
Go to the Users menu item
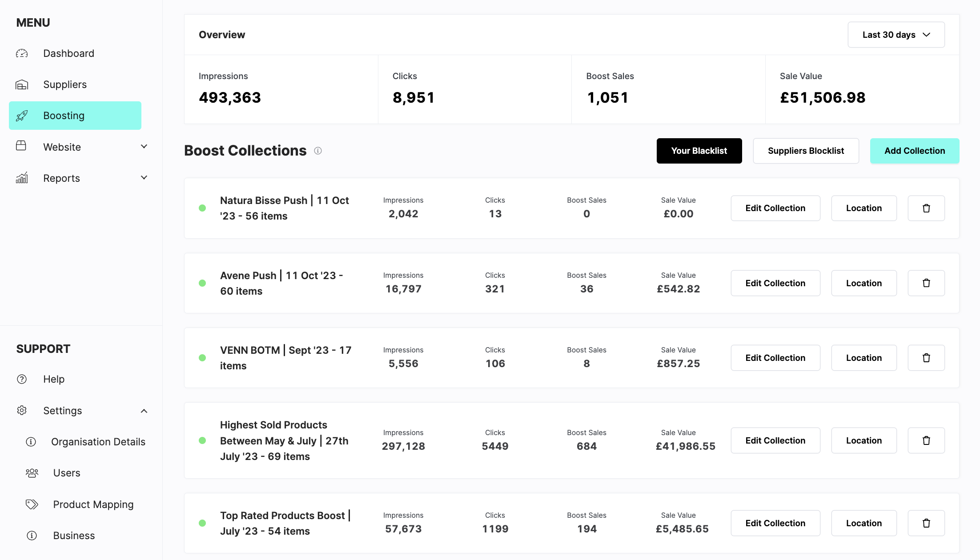point(67,473)
